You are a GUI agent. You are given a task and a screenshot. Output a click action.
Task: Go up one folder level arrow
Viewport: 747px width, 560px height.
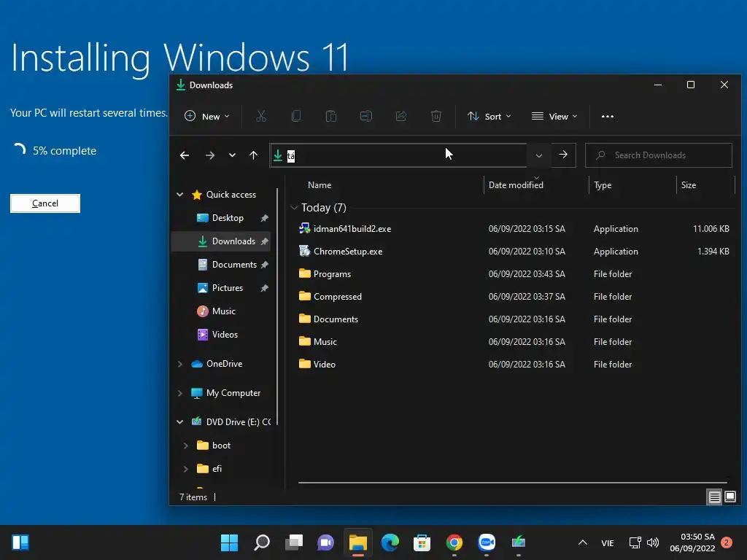tap(253, 155)
